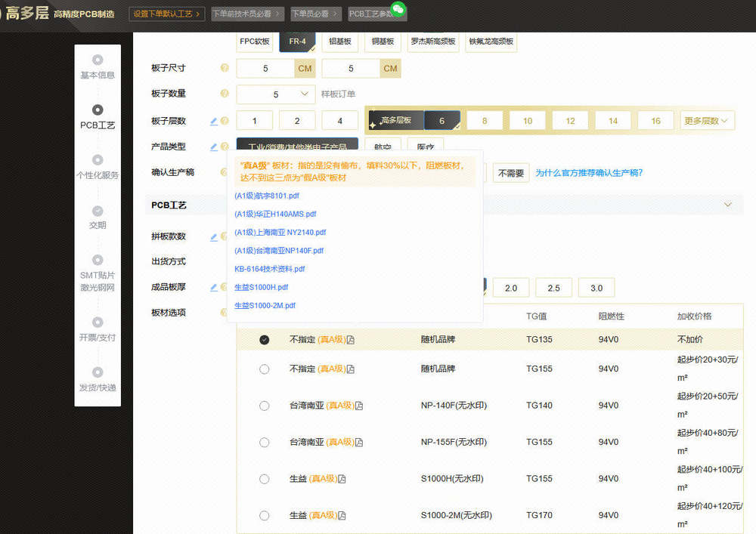
Task: Click the green WeChat icon in header
Action: click(x=398, y=9)
